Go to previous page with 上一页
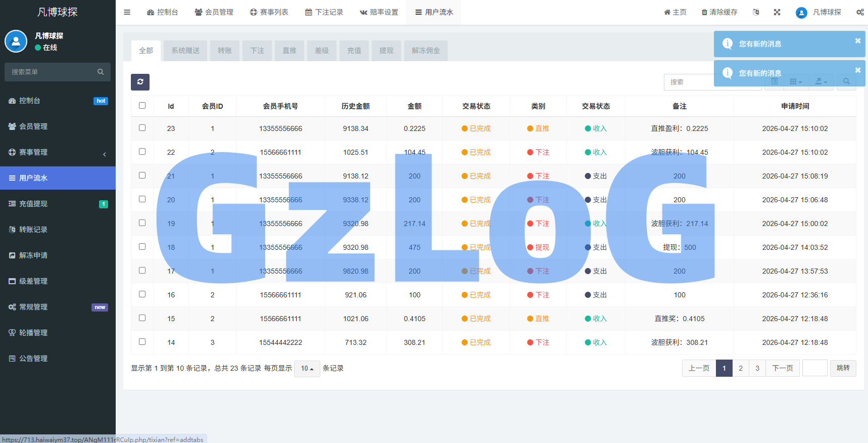The width and height of the screenshot is (868, 443). click(x=699, y=368)
